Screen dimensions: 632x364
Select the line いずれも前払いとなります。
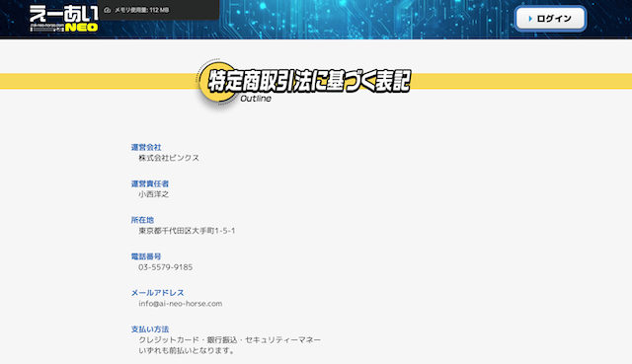tap(187, 351)
